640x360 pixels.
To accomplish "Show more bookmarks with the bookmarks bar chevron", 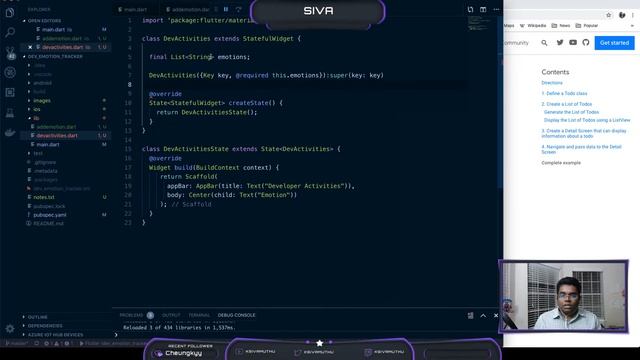I will (632, 26).
